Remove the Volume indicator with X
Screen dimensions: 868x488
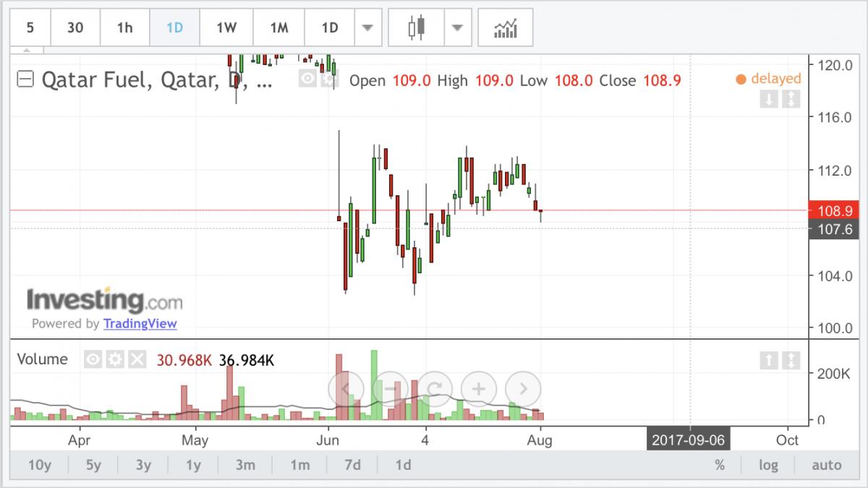137,359
